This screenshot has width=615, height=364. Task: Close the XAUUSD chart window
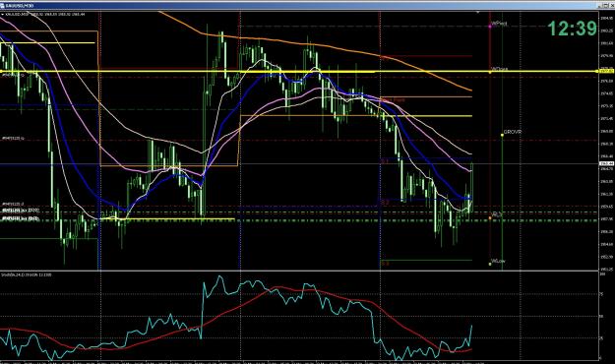(612, 6)
